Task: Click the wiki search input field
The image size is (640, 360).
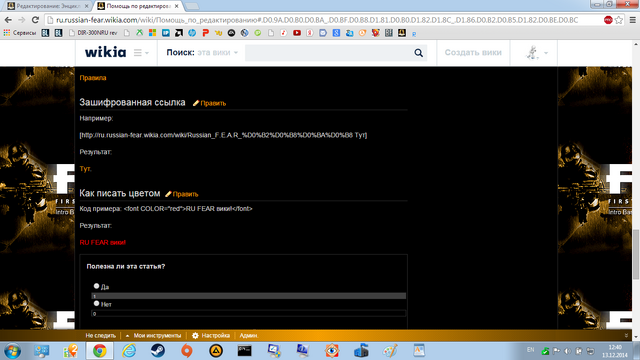Action: [329, 53]
